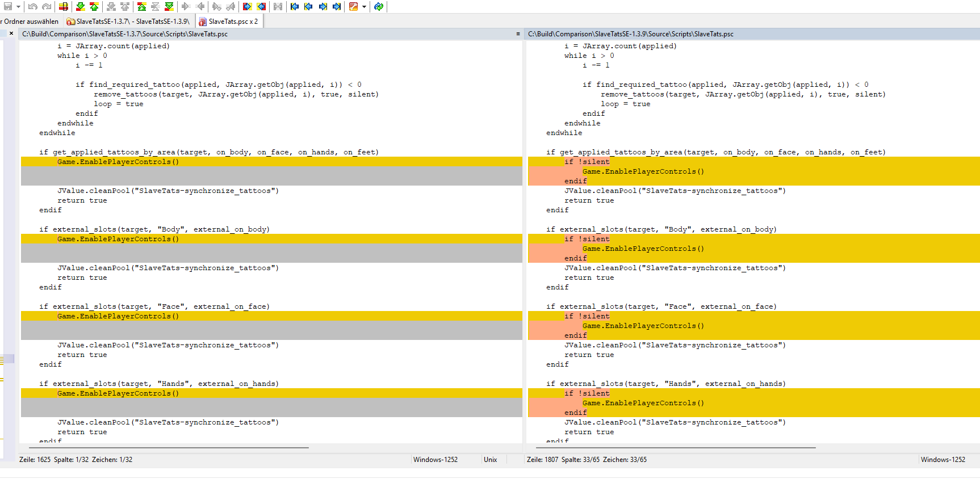Click the left pane 'Windows-1252' encoding
The height and width of the screenshot is (479, 980).
tap(435, 460)
